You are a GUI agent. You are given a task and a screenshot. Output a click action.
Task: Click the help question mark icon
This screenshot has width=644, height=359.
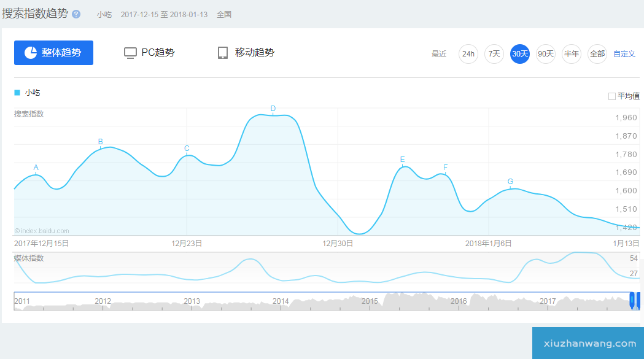point(76,14)
